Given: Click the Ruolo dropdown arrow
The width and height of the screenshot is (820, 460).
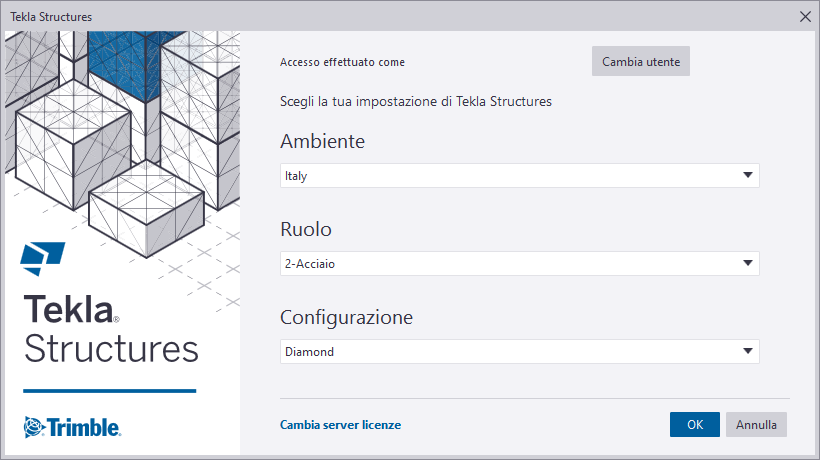Looking at the screenshot, I should coord(747,263).
